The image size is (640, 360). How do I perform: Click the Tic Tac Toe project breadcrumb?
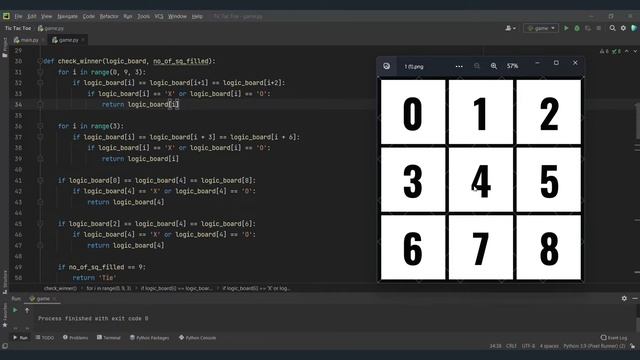18,28
